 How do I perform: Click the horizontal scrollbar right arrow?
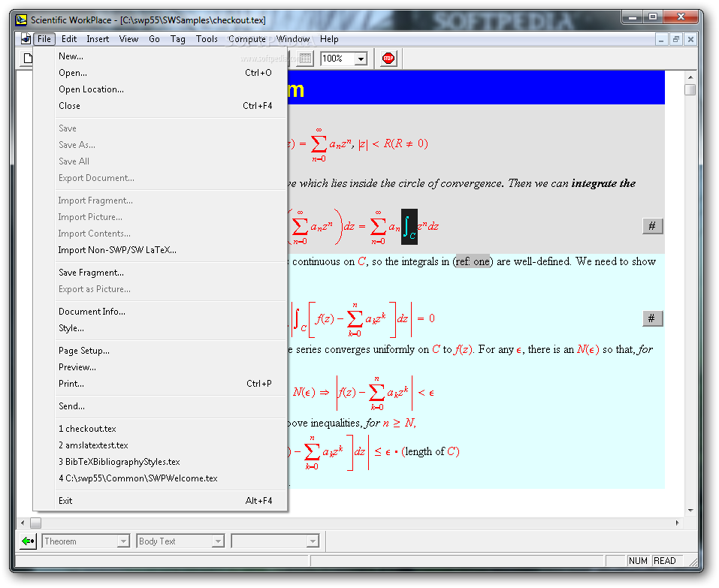(677, 523)
